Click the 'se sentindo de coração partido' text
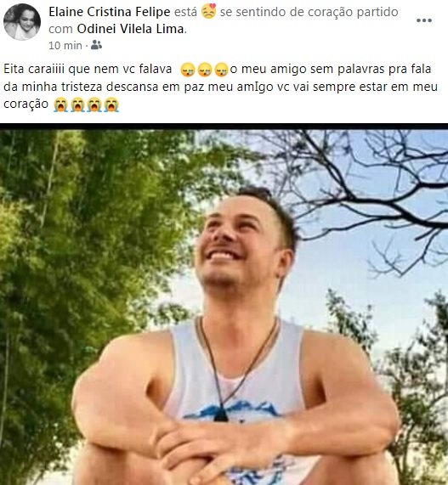Screen dimensions: 448x485 coord(309,12)
